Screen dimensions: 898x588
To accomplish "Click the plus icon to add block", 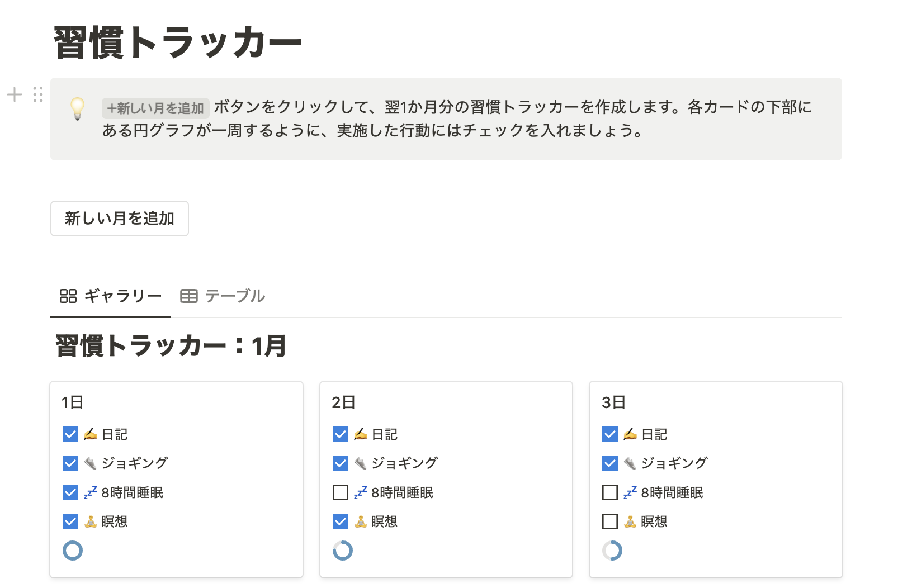I will coord(15,94).
